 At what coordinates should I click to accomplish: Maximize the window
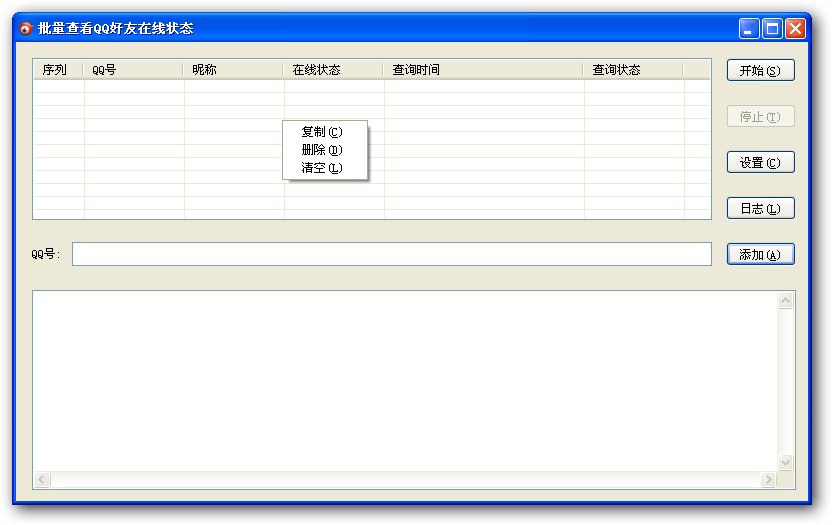[x=772, y=28]
